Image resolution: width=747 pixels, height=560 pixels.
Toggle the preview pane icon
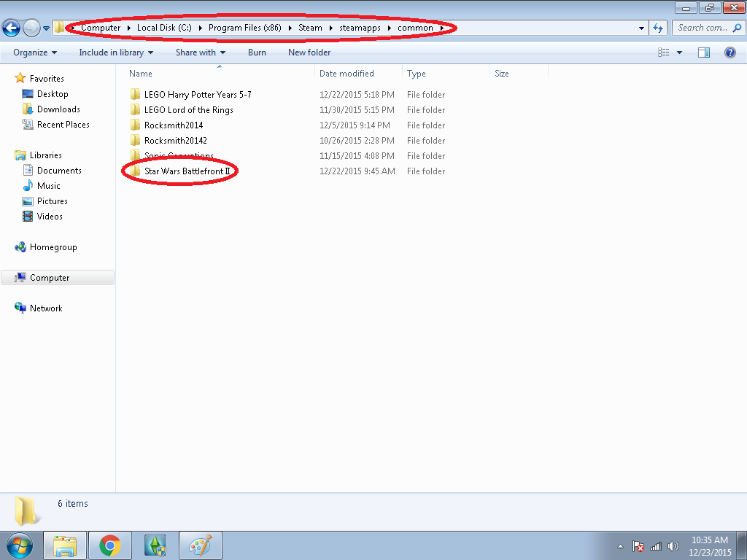point(704,52)
